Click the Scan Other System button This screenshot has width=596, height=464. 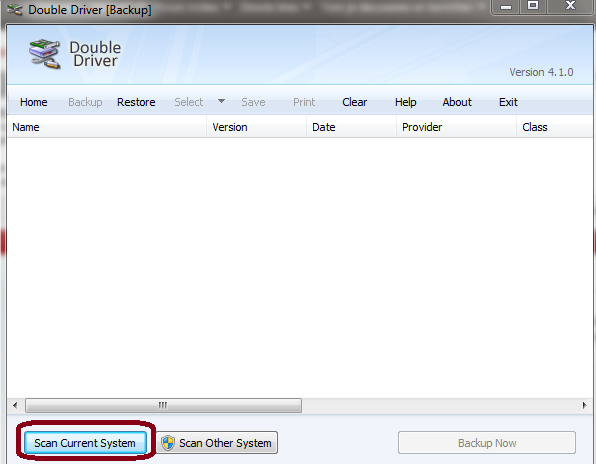217,443
